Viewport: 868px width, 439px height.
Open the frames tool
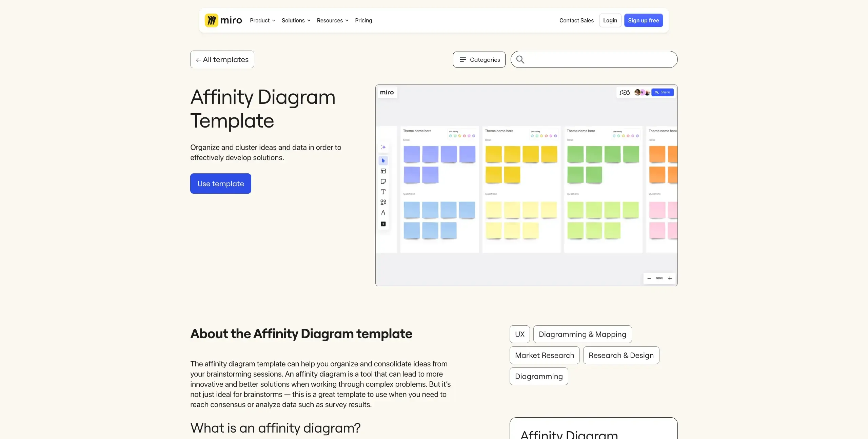383,171
